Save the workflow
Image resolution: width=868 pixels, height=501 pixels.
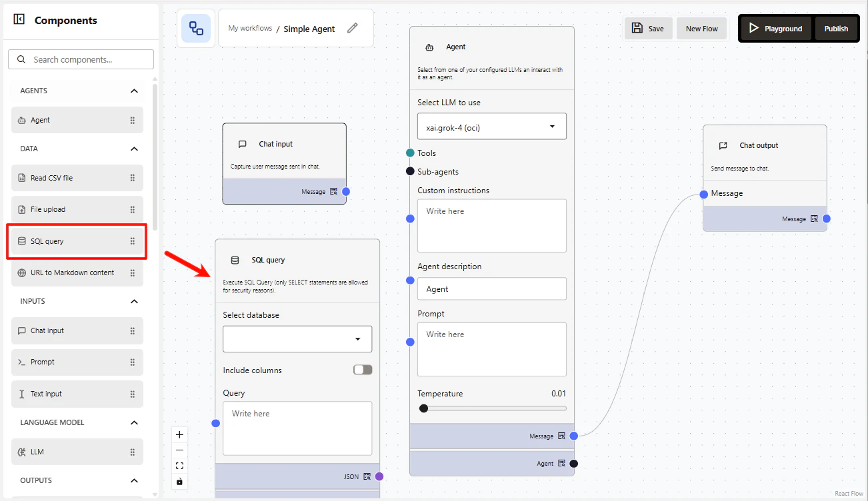(x=649, y=28)
